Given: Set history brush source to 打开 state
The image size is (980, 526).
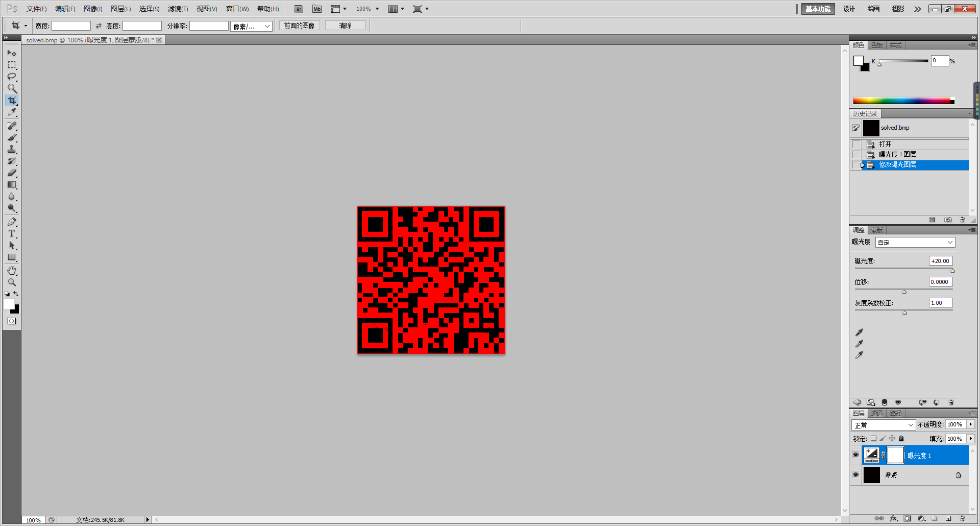Looking at the screenshot, I should (x=856, y=145).
